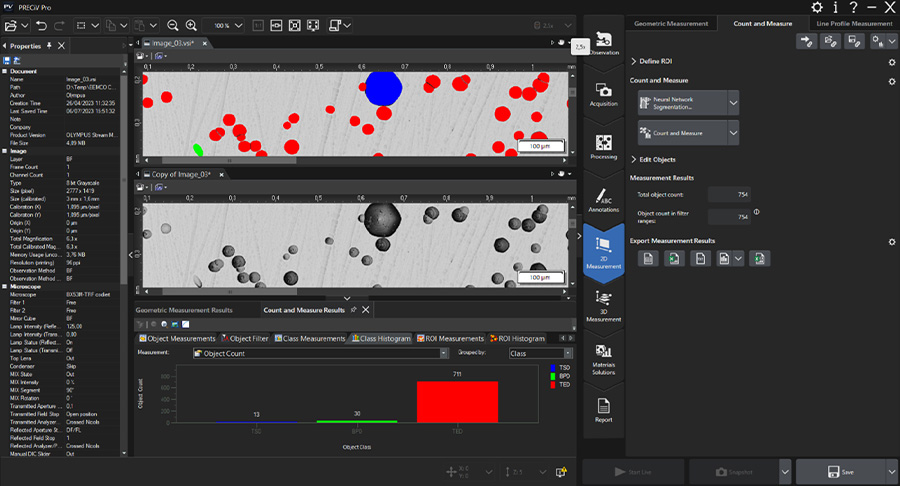Open the Annotations workflow panel
Image resolution: width=900 pixels, height=486 pixels.
(x=604, y=200)
